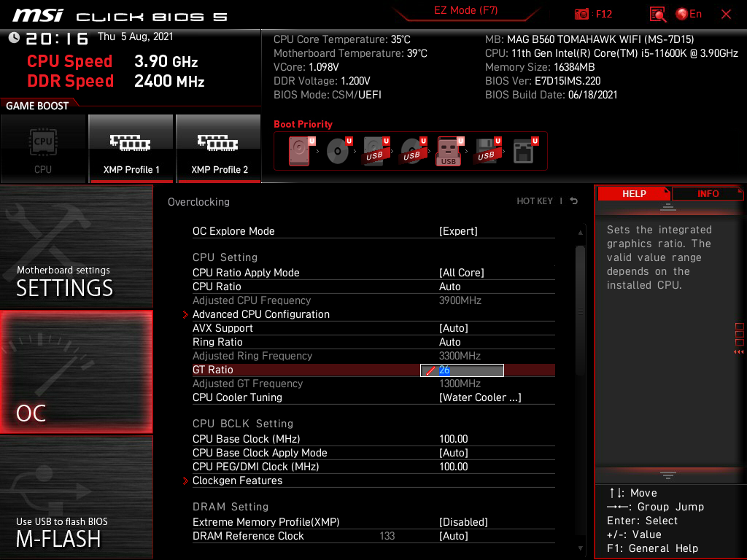The height and width of the screenshot is (560, 747).
Task: Click the HOT KEY label
Action: click(535, 201)
